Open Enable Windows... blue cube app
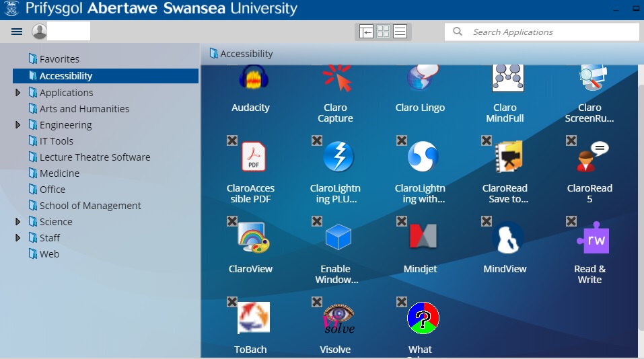The image size is (644, 359). click(338, 237)
